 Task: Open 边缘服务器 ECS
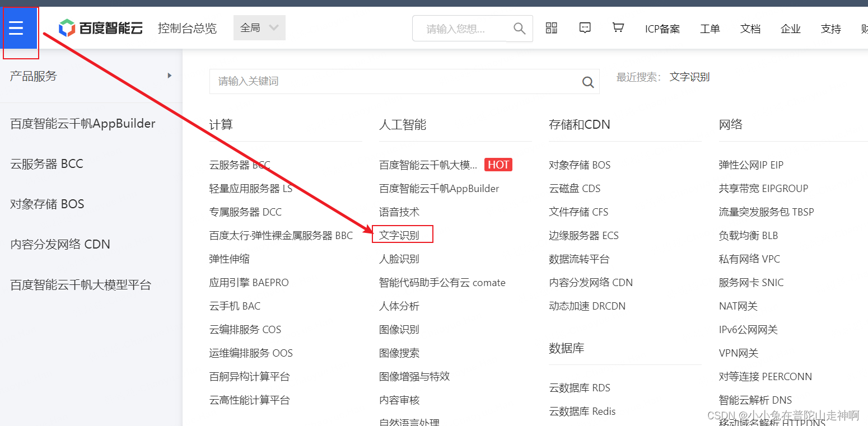pyautogui.click(x=584, y=236)
